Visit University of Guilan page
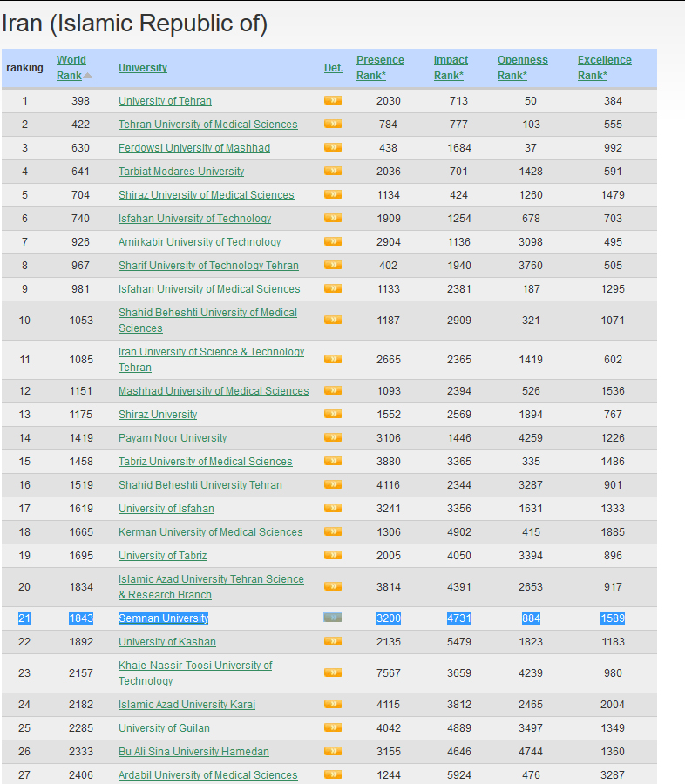The image size is (685, 784). click(164, 727)
